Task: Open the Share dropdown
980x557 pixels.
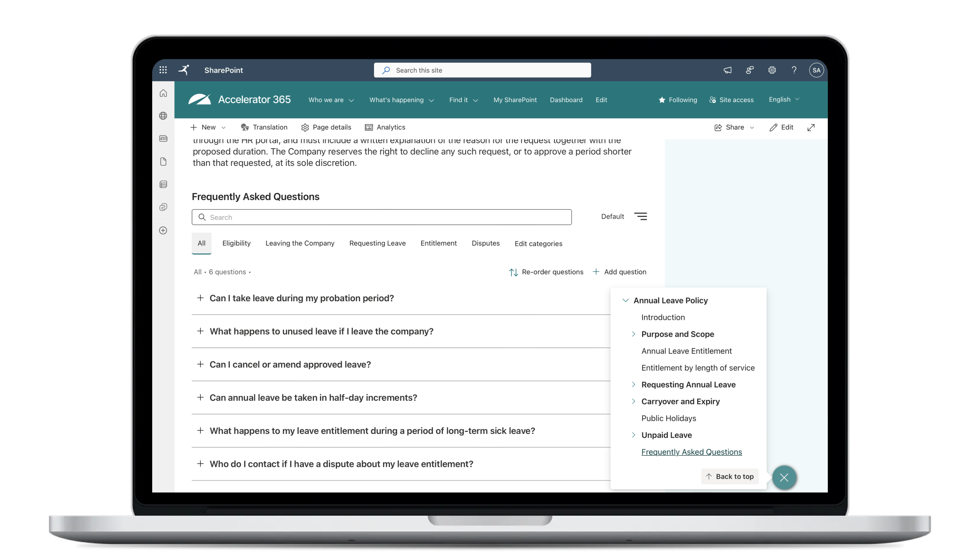Action: (x=734, y=127)
